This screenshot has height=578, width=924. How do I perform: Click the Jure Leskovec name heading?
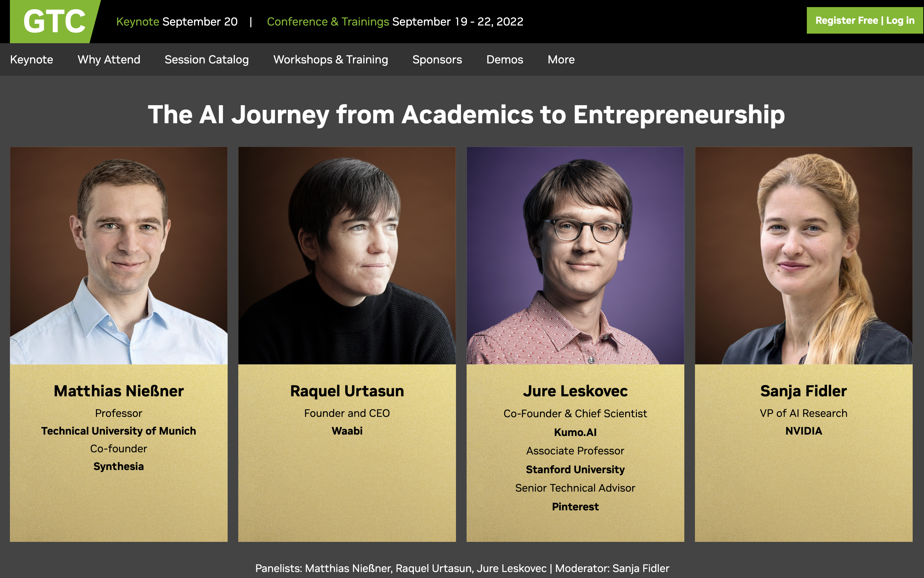[x=575, y=391]
